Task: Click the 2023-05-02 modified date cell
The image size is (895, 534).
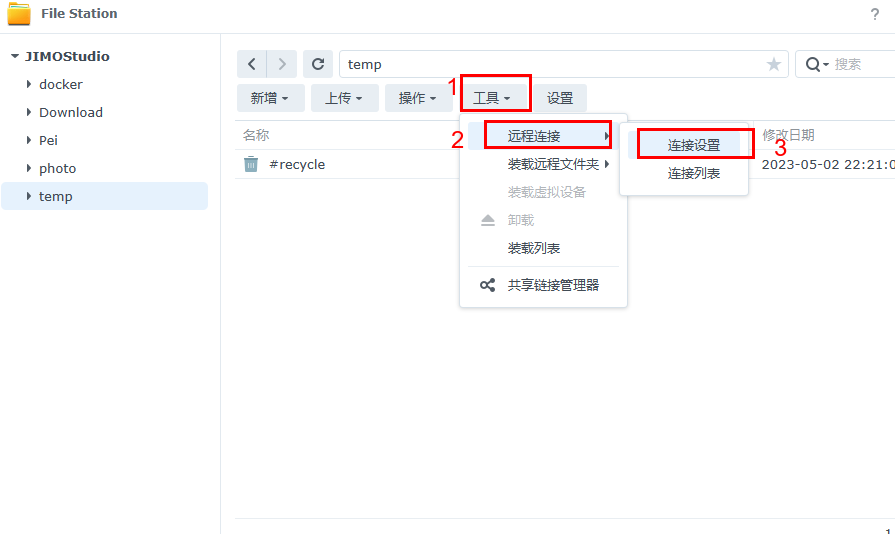Action: 828,164
